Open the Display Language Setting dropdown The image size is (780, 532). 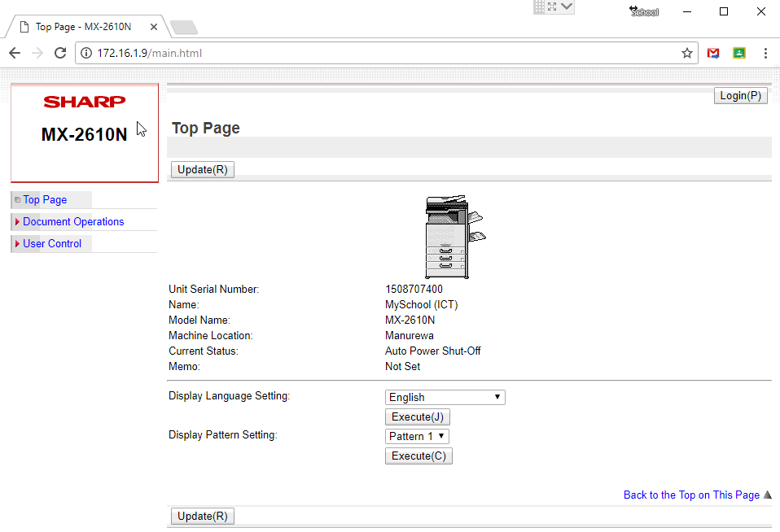(x=445, y=397)
